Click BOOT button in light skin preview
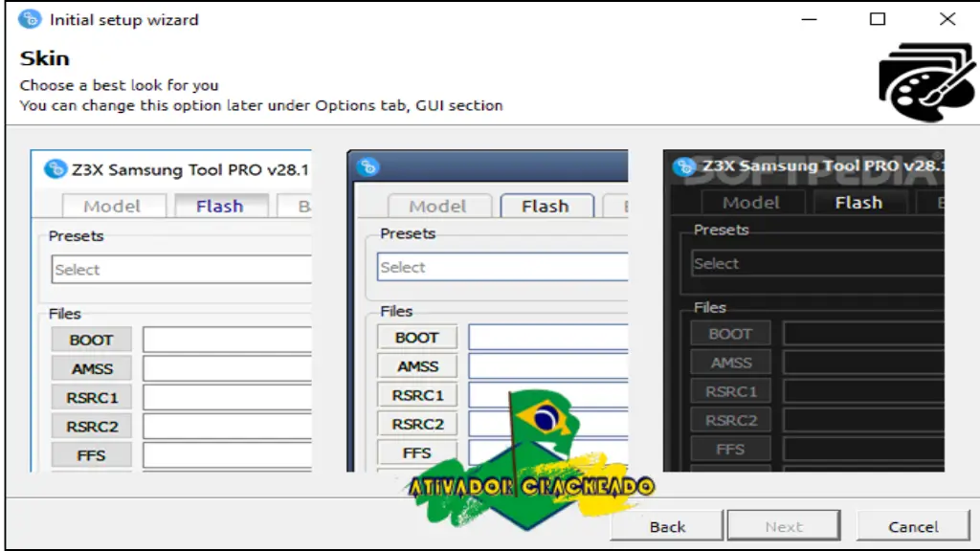Viewport: 980px width, 551px height. pyautogui.click(x=91, y=340)
